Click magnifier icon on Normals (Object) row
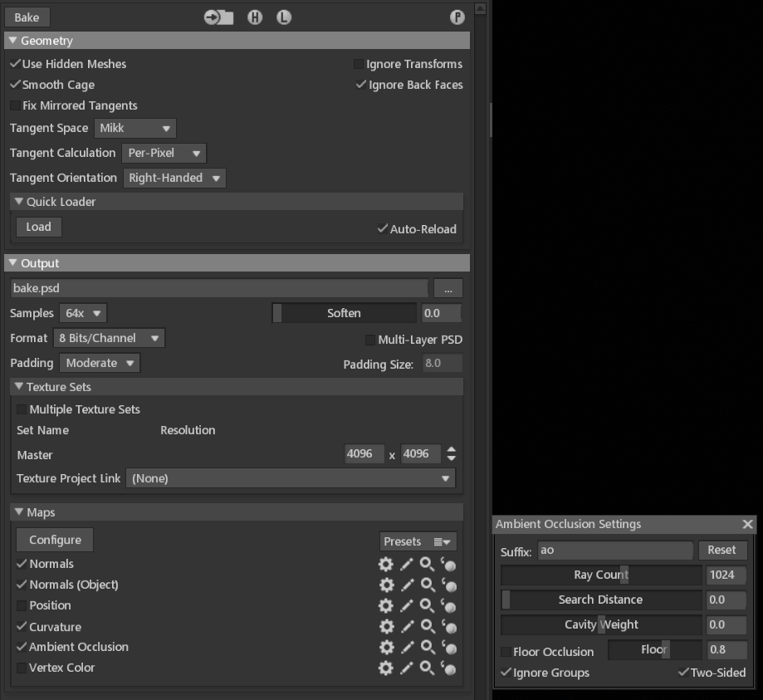The height and width of the screenshot is (700, 763). click(428, 585)
